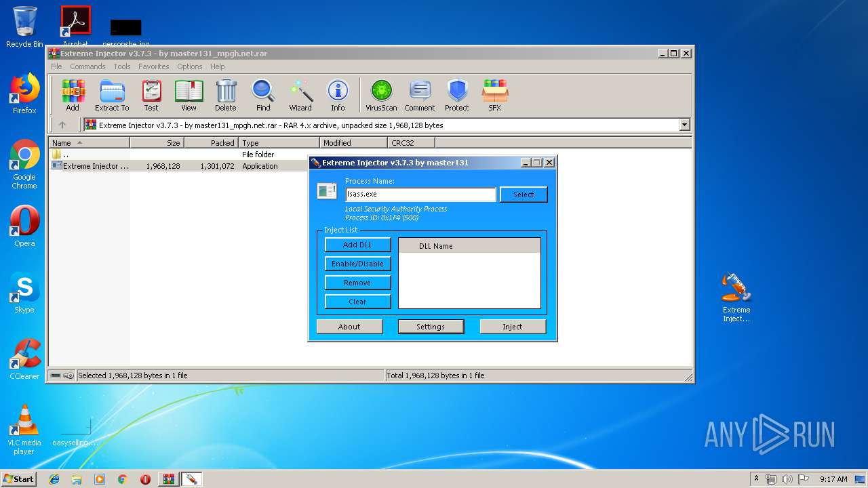
Task: Click the Add icon in WinRAR toolbar
Action: click(73, 95)
